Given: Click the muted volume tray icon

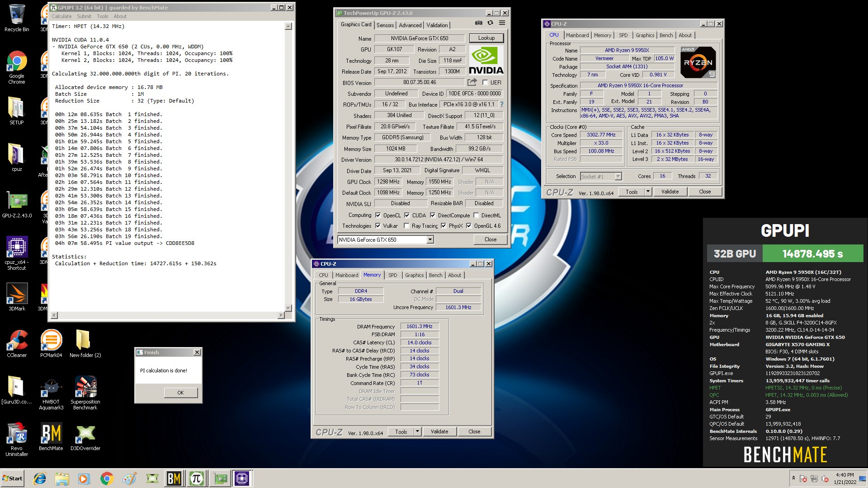Looking at the screenshot, I should pyautogui.click(x=825, y=479).
